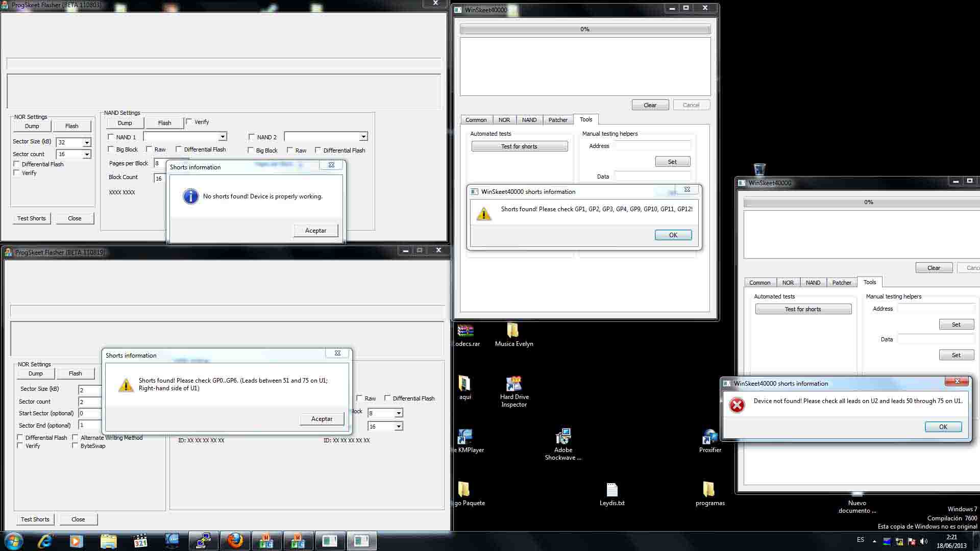Screen dimensions: 980x551
Task: Open Adobe Shockwave desktop shortcut
Action: (562, 437)
